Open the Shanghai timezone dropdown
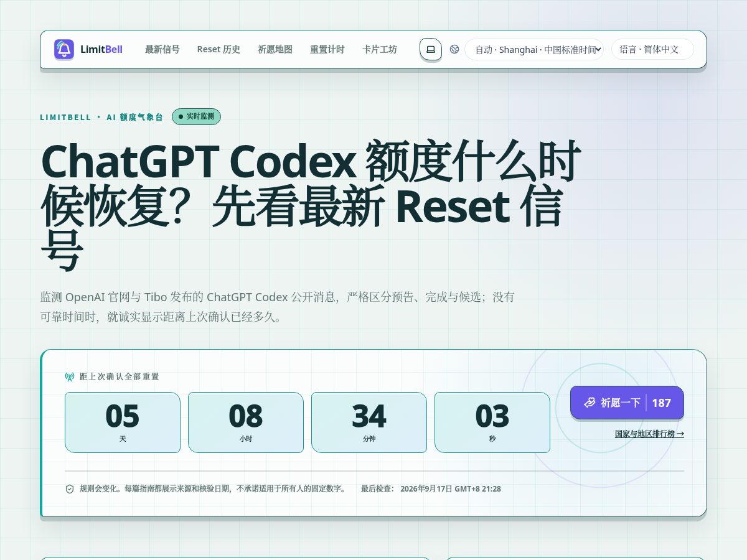 click(534, 49)
